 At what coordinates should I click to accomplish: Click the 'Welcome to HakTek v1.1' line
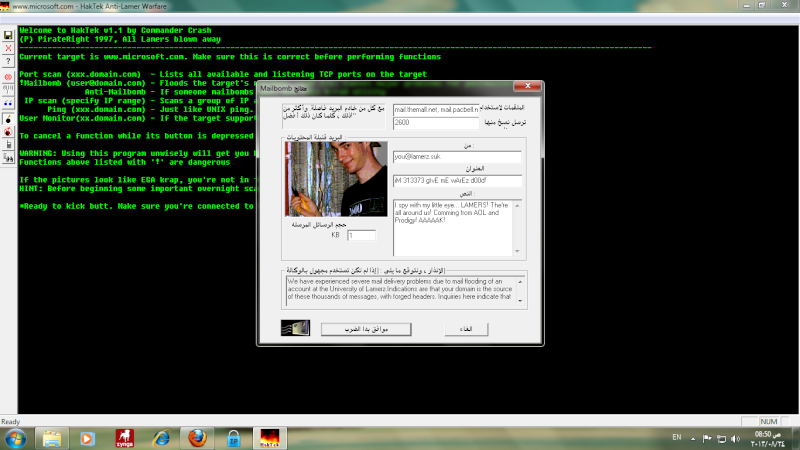point(115,30)
